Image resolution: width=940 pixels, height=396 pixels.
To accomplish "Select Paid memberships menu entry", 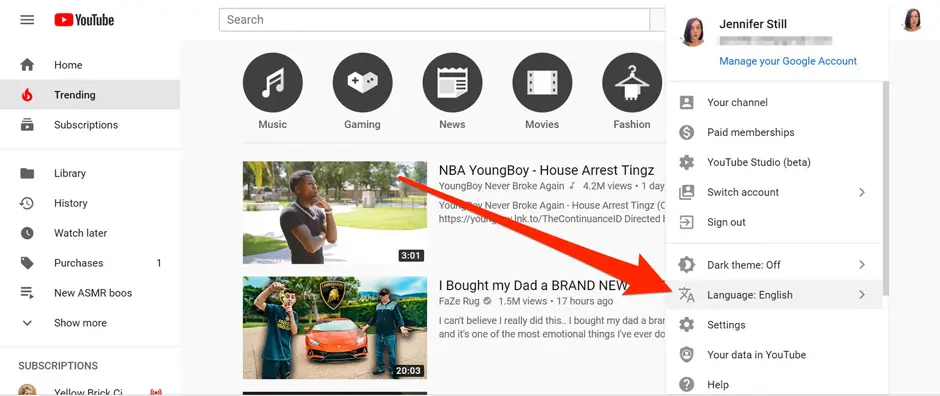I will (774, 132).
